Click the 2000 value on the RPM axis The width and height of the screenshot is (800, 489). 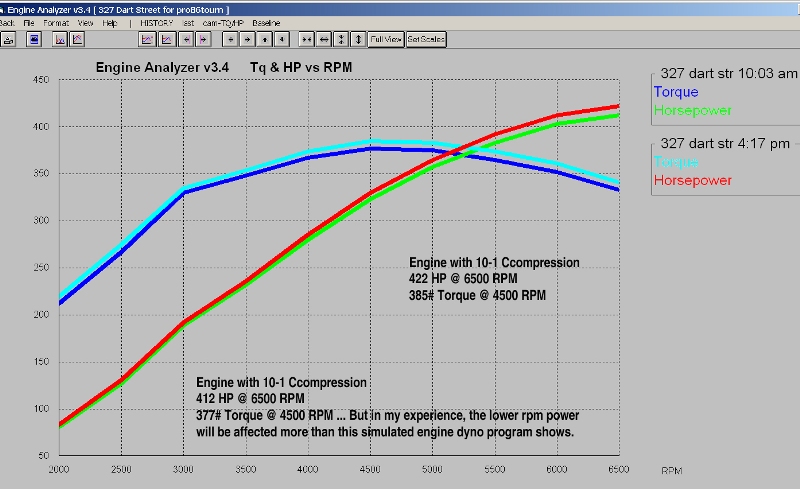coord(59,469)
